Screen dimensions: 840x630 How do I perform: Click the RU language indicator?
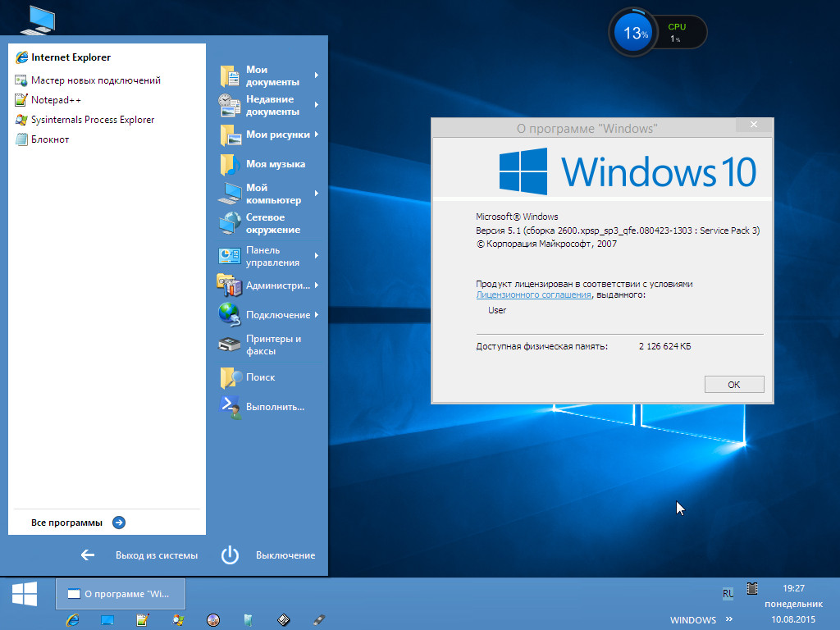click(728, 593)
